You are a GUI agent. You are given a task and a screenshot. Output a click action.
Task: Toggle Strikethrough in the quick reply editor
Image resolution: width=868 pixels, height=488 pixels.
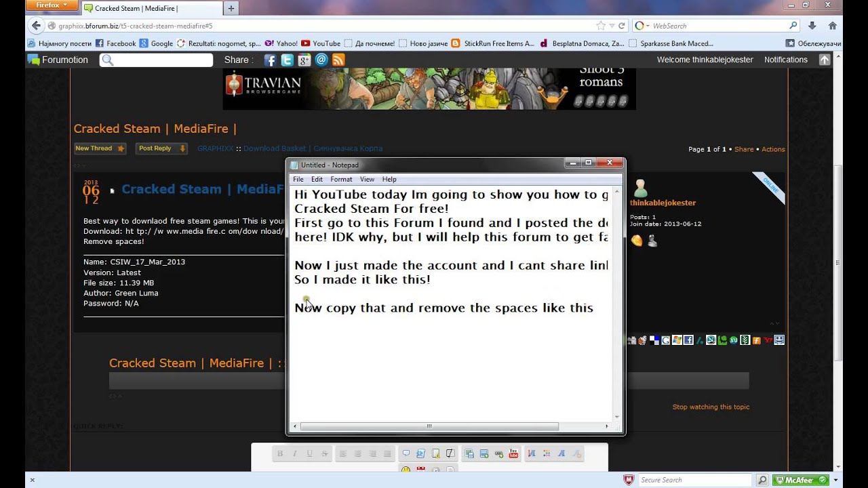pos(324,453)
